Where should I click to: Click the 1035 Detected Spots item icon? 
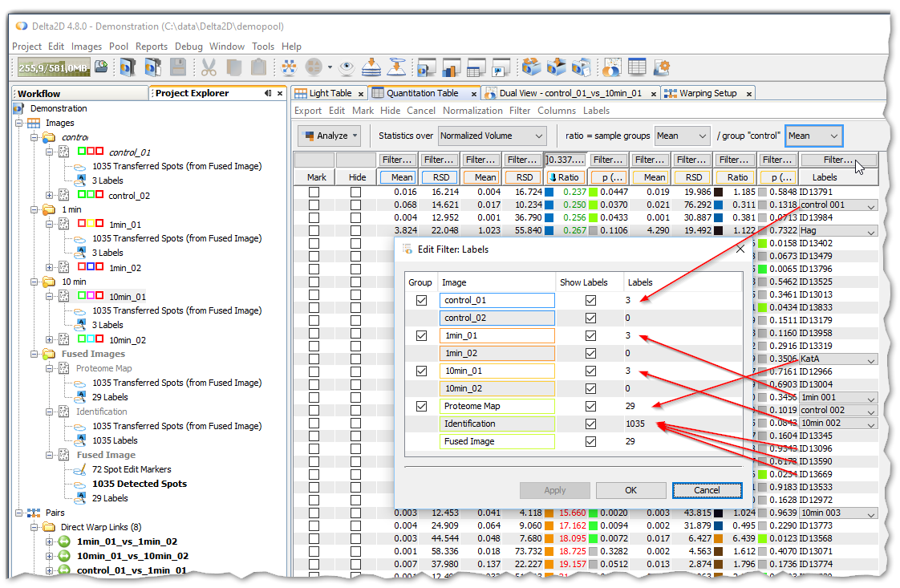pyautogui.click(x=79, y=484)
